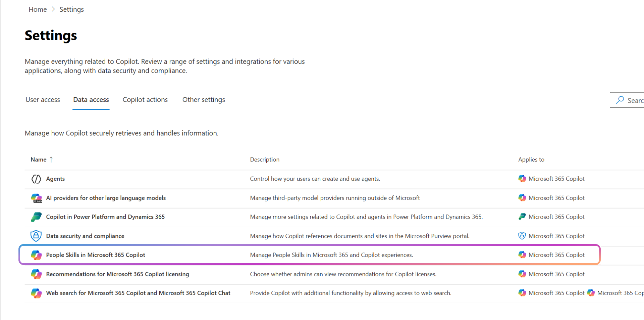The width and height of the screenshot is (644, 320).
Task: Click the shield icon in Applies to column
Action: tap(522, 236)
